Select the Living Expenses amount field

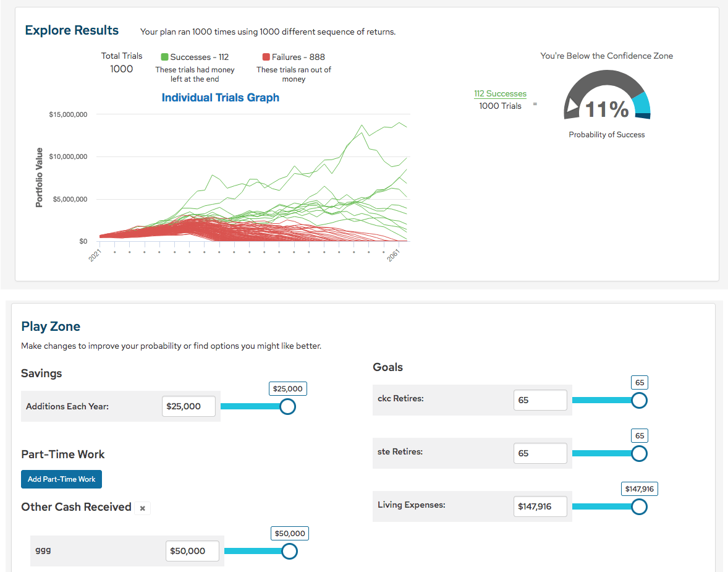pos(540,506)
